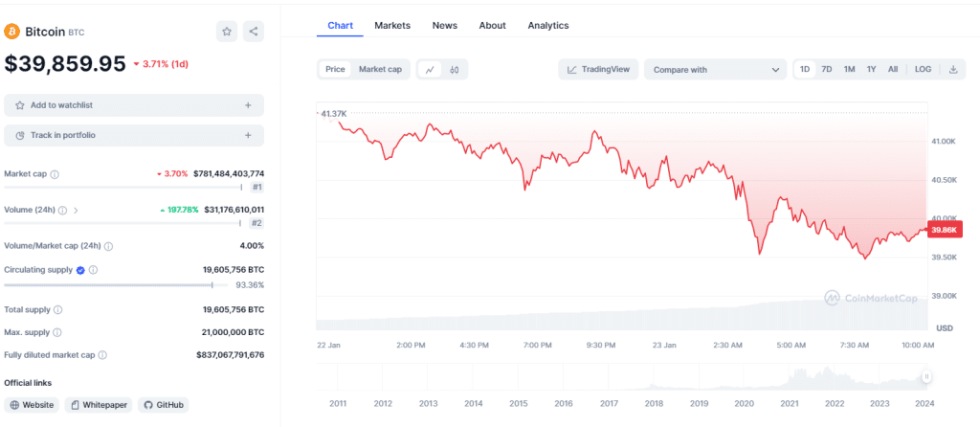Open Total supply info icon
Image resolution: width=980 pixels, height=427 pixels.
click(x=57, y=309)
